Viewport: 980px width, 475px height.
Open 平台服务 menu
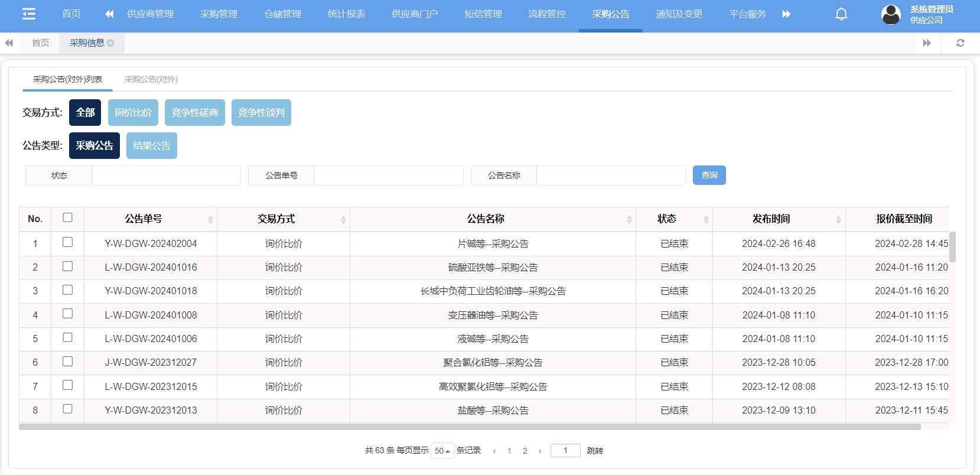coord(748,14)
